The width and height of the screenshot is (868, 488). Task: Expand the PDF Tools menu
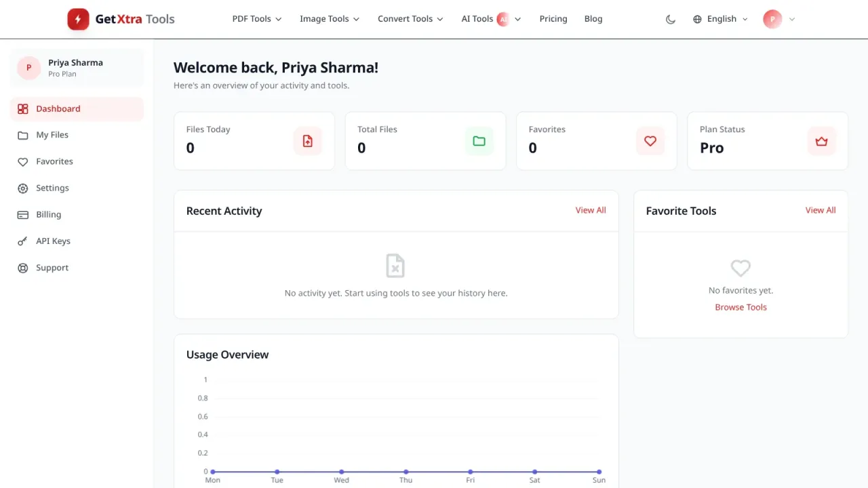pyautogui.click(x=257, y=19)
